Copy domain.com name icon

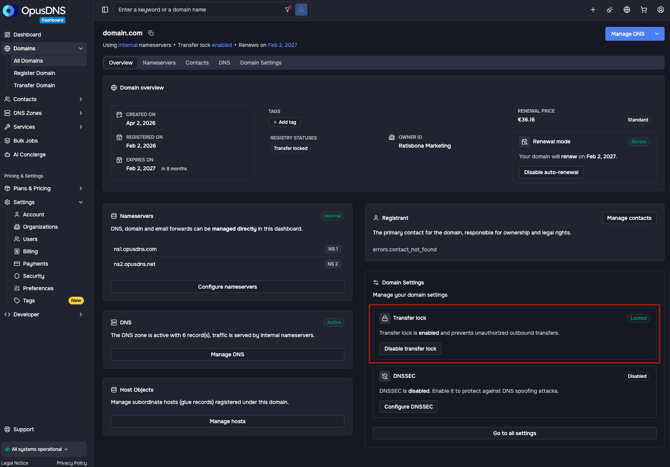(151, 33)
